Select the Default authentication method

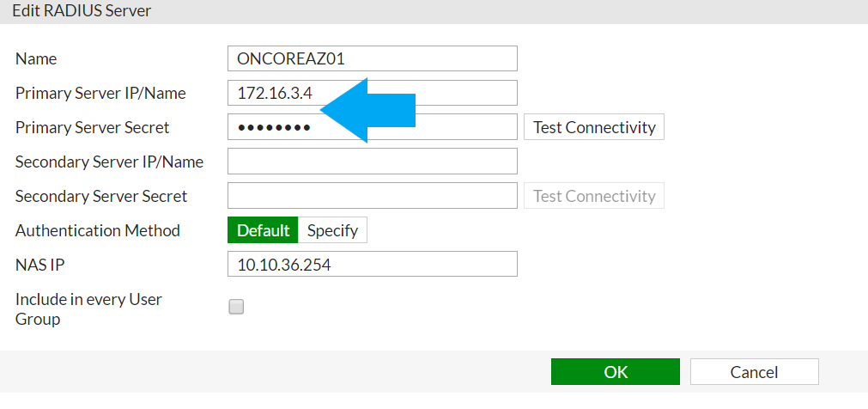(264, 230)
